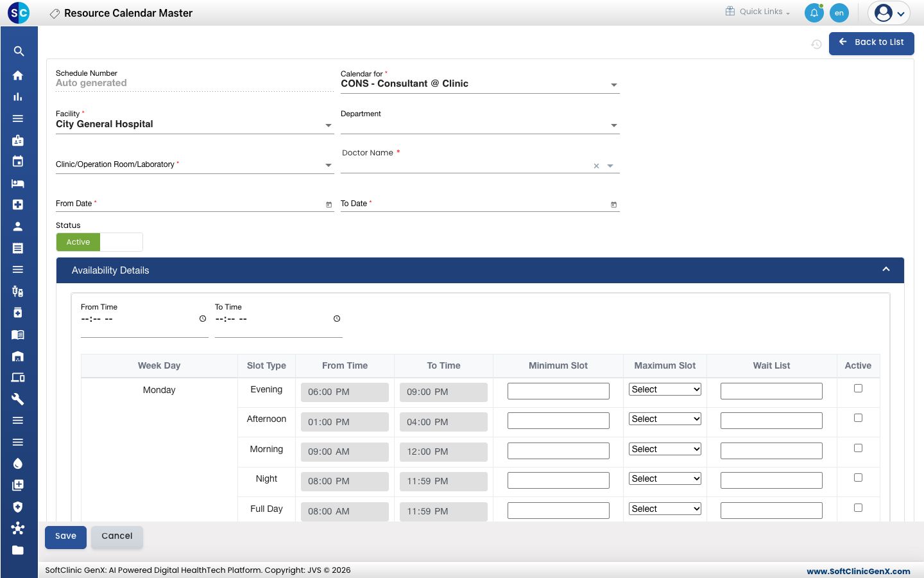Open the bar chart dashboard sidebar icon

pyautogui.click(x=18, y=97)
